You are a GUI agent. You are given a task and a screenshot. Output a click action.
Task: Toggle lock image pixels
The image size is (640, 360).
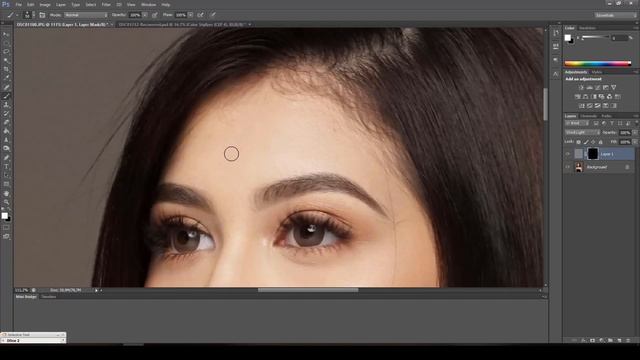(586, 142)
